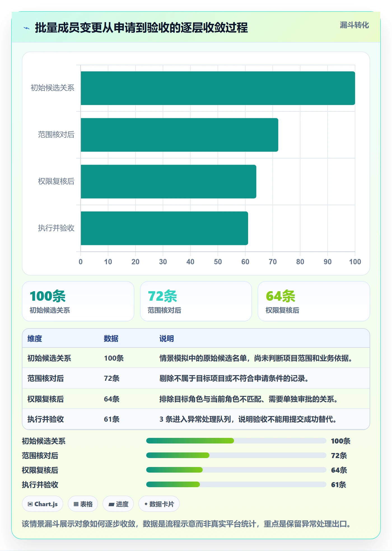The height and width of the screenshot is (551, 392).
Task: Click the page title 批量成员变更从申请到验收
Action: coord(141,28)
